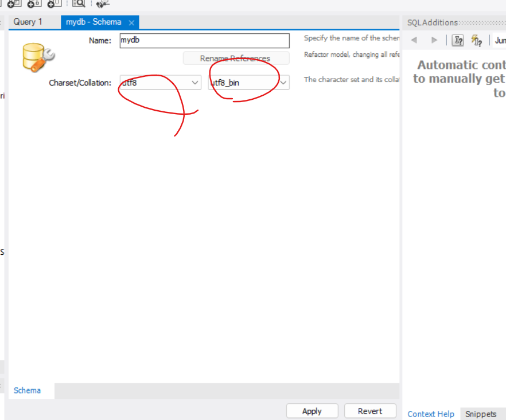Click the schema database wrench icon
The width and height of the screenshot is (506, 420).
pyautogui.click(x=38, y=57)
